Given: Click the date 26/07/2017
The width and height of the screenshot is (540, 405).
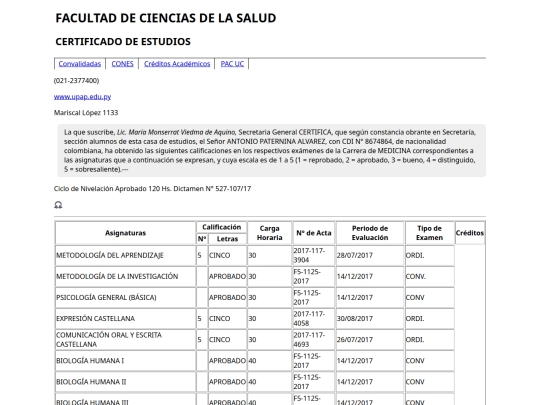Looking at the screenshot, I should click(355, 340).
